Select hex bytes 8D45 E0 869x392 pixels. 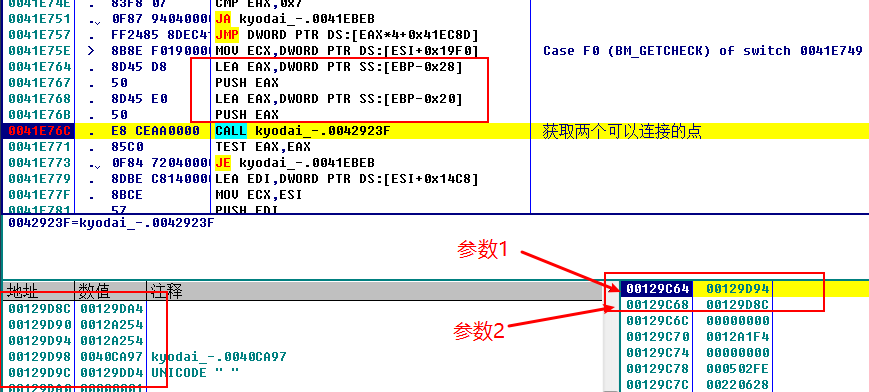point(139,99)
